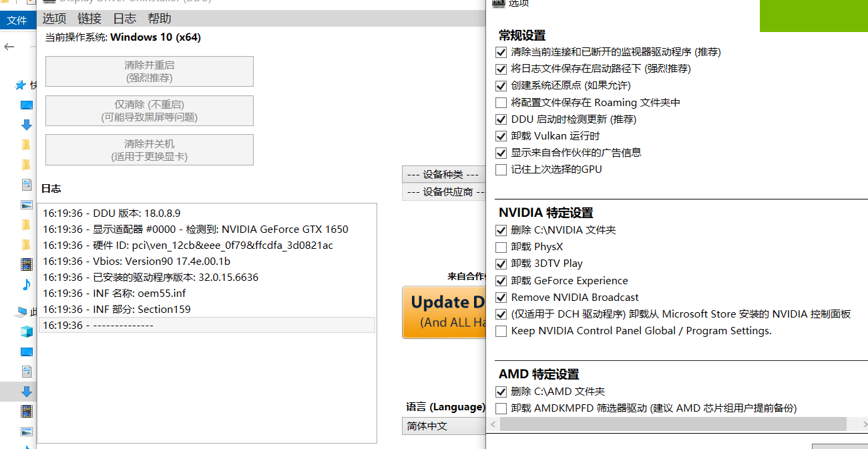The width and height of the screenshot is (868, 449).
Task: Open the Music note icon in sidebar
Action: pos(27,284)
